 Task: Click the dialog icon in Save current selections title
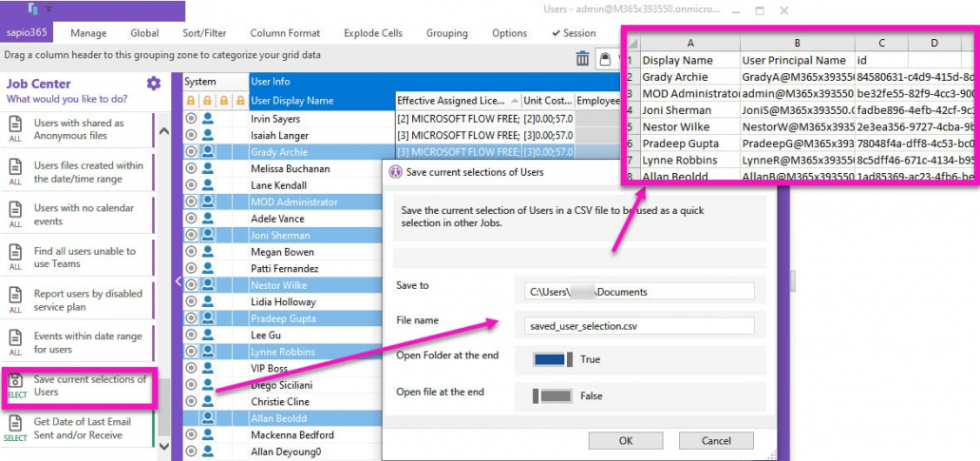395,172
